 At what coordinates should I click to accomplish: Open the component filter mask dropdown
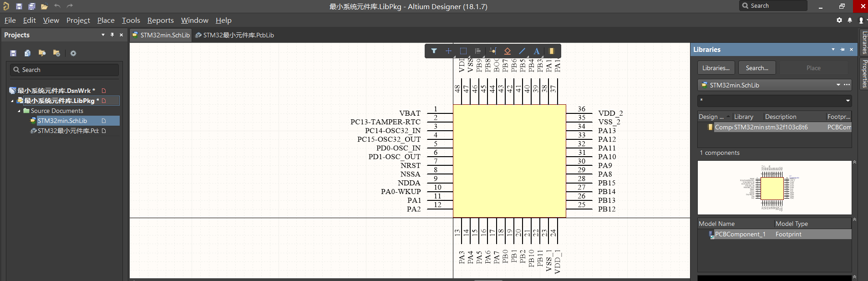(848, 101)
